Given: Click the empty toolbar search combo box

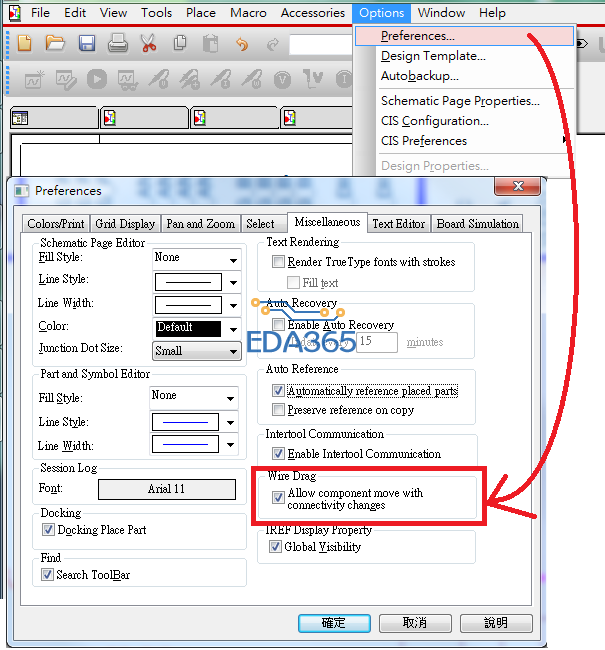Looking at the screenshot, I should coord(321,44).
